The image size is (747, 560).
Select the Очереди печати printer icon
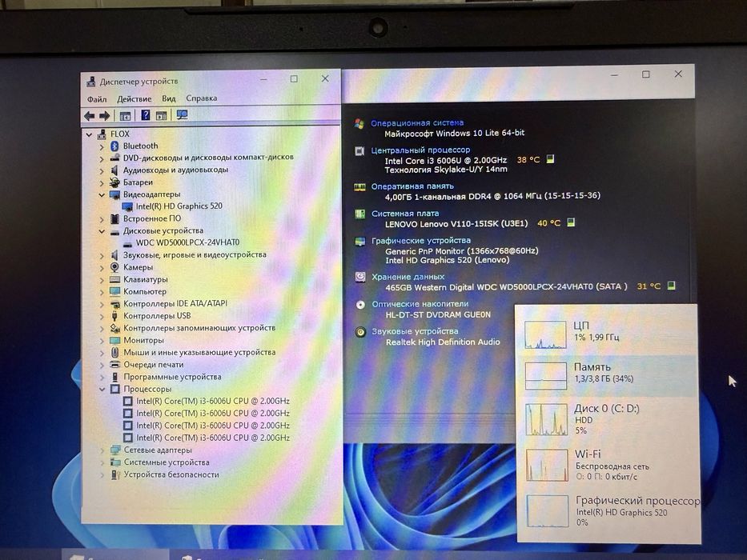[x=114, y=365]
